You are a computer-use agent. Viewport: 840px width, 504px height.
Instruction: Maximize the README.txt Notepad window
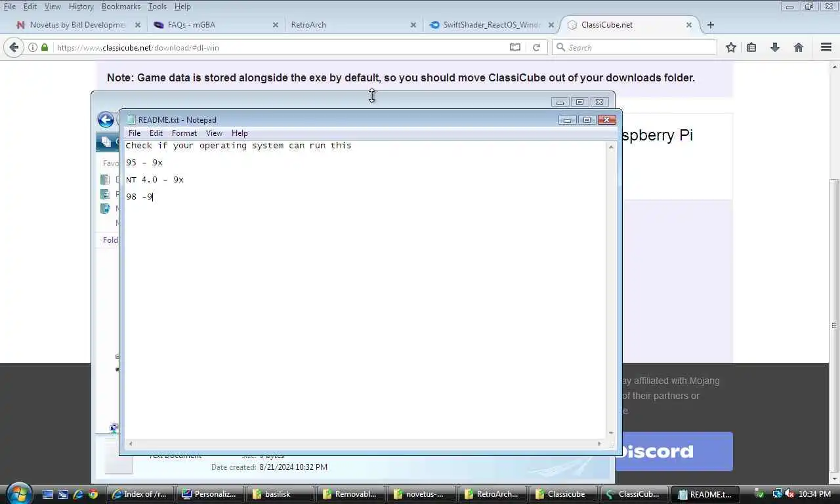587,120
